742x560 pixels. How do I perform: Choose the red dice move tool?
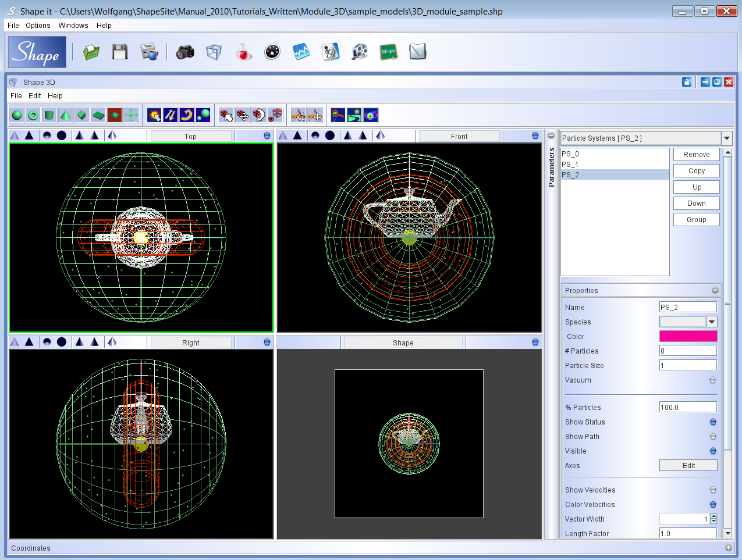point(243,115)
